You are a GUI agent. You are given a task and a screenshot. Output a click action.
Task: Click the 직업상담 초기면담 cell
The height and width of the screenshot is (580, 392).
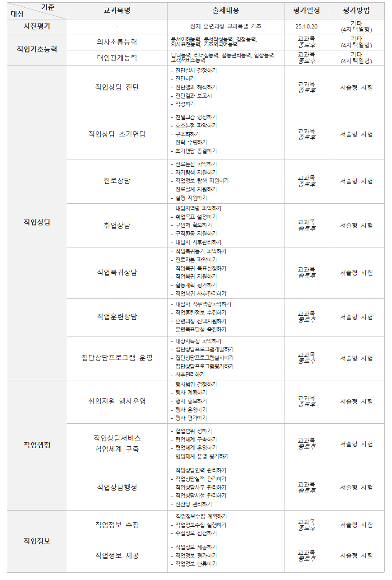coord(117,134)
